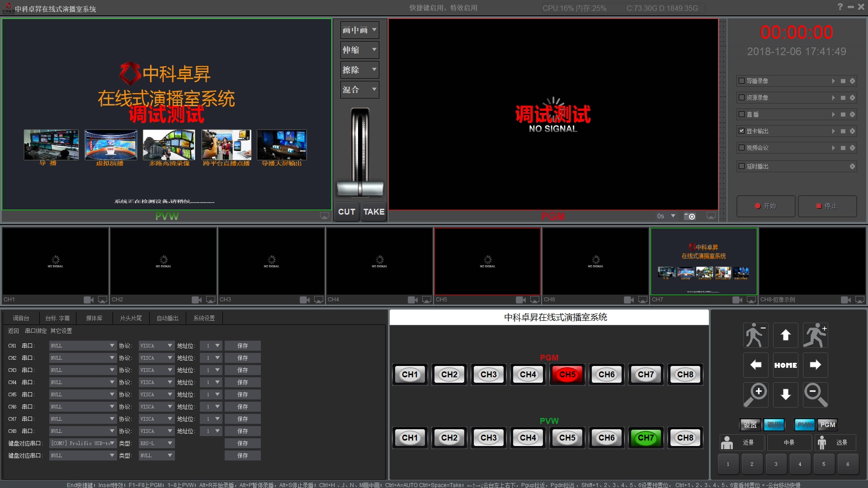This screenshot has width=868, height=488.
Task: Click the stop square for 资源录像
Action: click(x=843, y=98)
